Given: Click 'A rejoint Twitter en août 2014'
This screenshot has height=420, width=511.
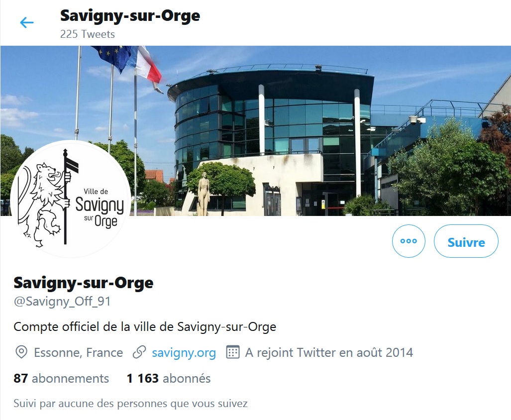Looking at the screenshot, I should [329, 352].
